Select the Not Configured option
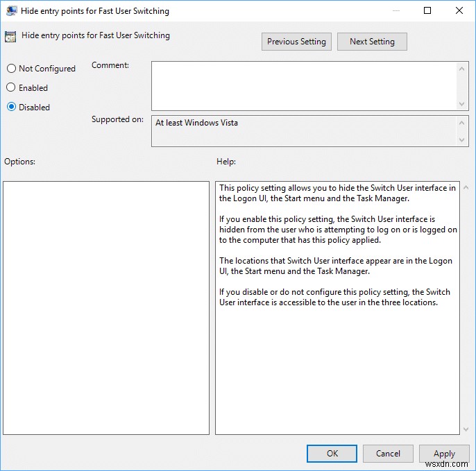This screenshot has width=476, height=471. click(x=11, y=69)
